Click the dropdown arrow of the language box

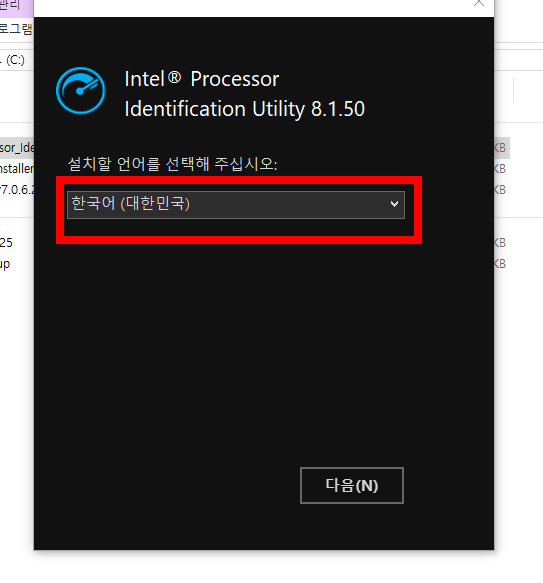394,204
